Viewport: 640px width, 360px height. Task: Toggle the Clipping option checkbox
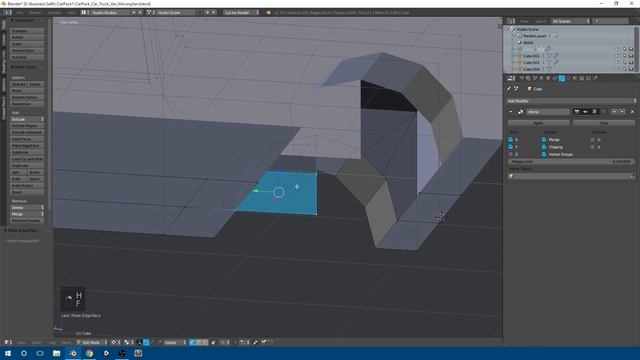click(x=544, y=147)
